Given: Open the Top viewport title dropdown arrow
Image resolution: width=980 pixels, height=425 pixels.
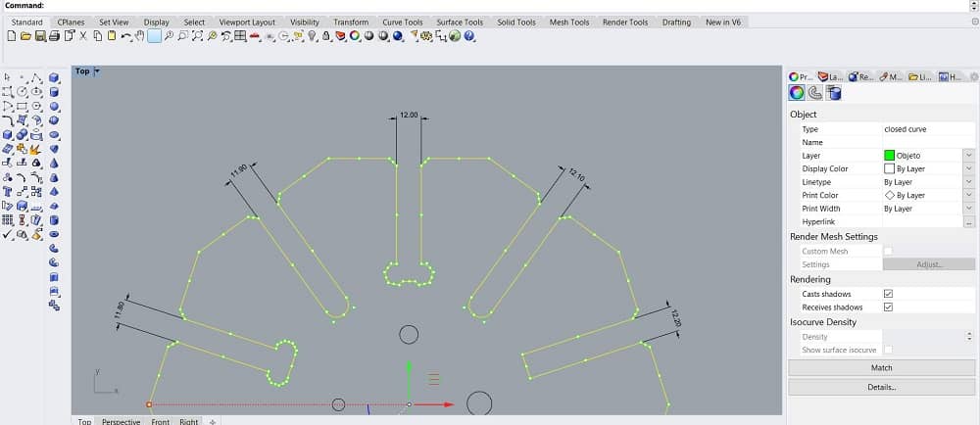Looking at the screenshot, I should click(97, 71).
